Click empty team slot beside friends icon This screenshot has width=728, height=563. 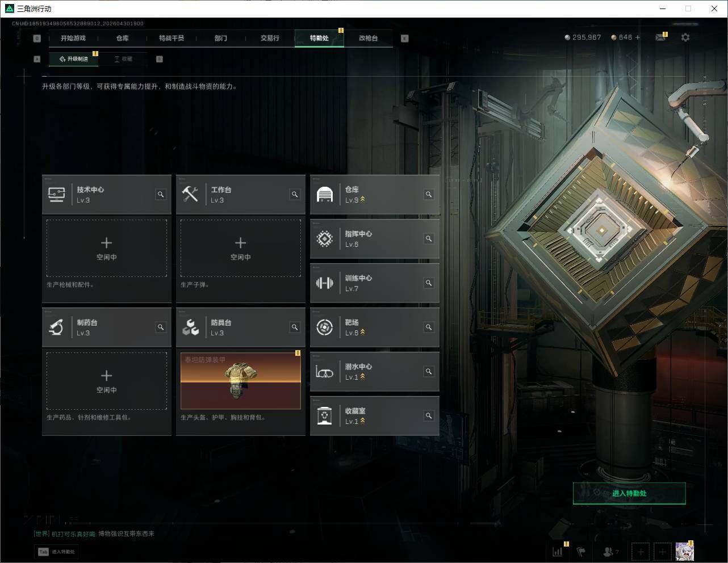coord(641,551)
